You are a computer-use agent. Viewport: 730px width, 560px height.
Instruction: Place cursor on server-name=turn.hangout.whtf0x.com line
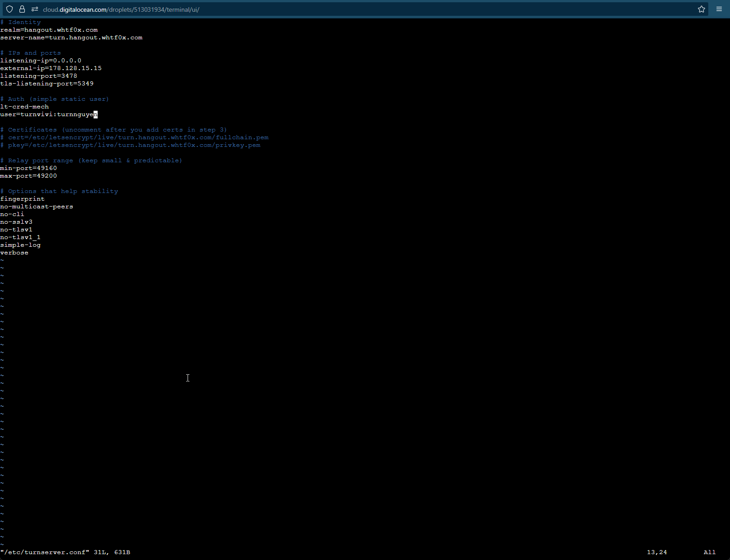tap(71, 38)
